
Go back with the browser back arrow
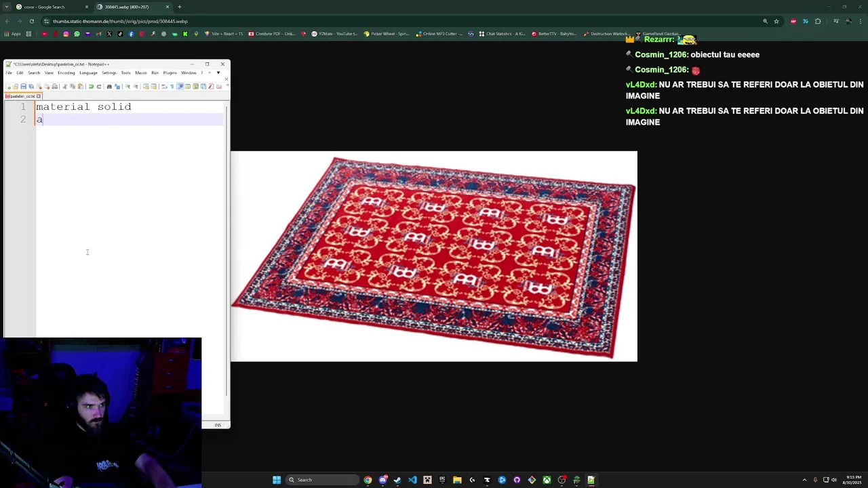(x=7, y=21)
